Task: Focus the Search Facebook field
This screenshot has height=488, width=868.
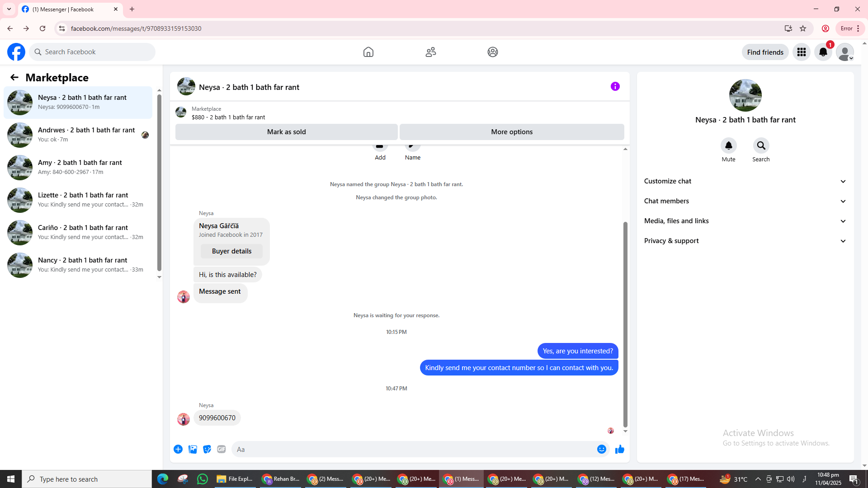Action: pyautogui.click(x=93, y=52)
